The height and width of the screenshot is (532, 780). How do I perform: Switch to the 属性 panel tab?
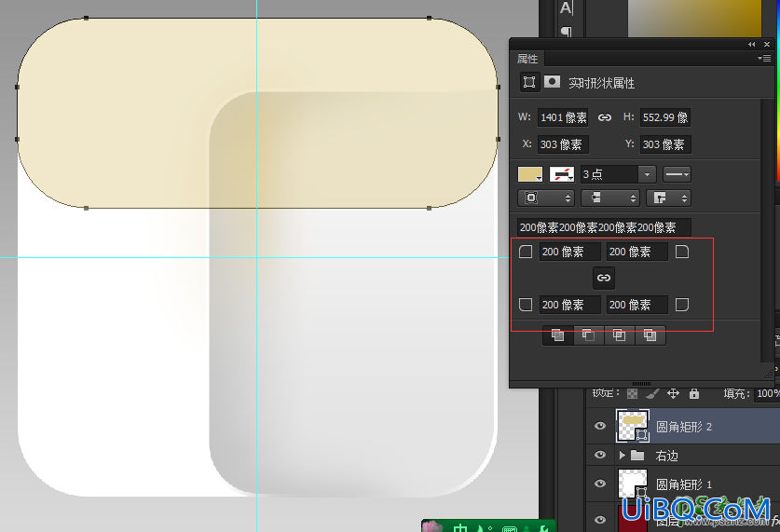[x=527, y=59]
